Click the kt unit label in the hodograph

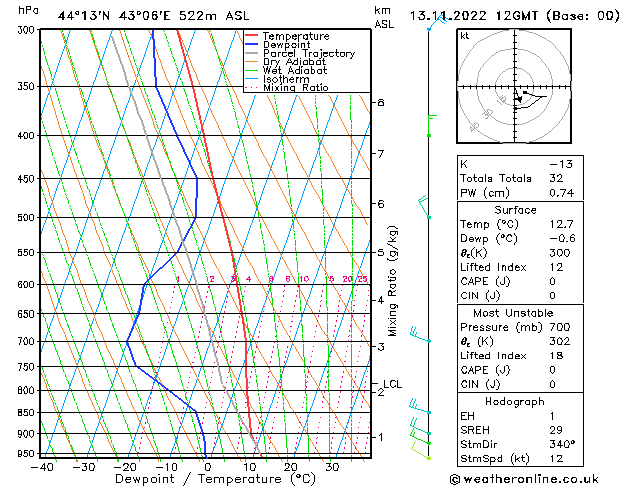[x=465, y=36]
